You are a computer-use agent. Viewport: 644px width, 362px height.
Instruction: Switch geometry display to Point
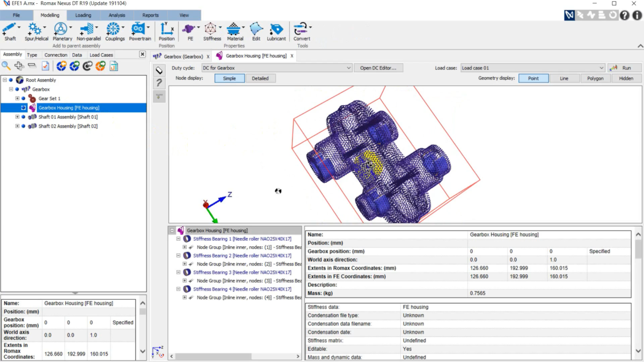coord(533,78)
